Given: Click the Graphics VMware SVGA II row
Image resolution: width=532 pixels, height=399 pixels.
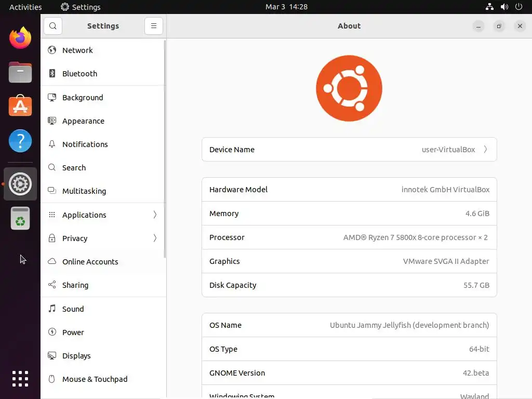Looking at the screenshot, I should [349, 261].
